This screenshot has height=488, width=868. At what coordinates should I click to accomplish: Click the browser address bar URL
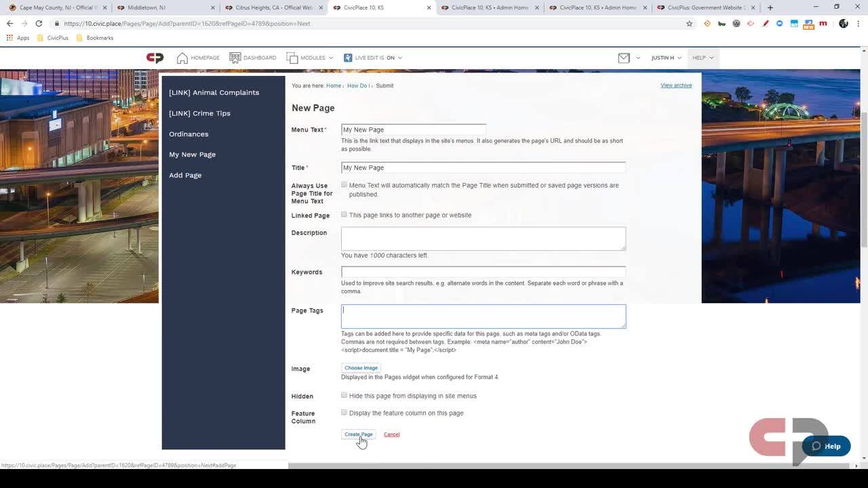187,23
